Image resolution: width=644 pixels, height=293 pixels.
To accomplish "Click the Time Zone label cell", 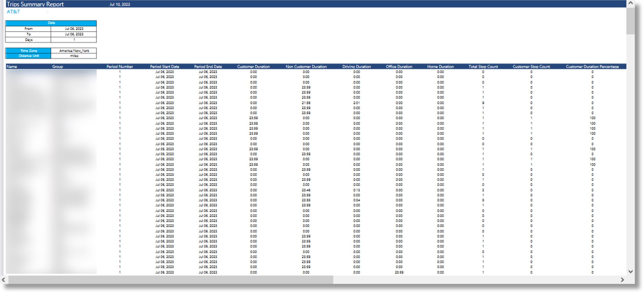I will coord(28,51).
